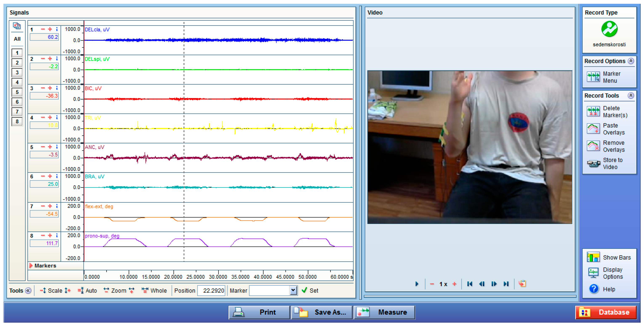Image resolution: width=644 pixels, height=326 pixels.
Task: Collapse the Record Options panel
Action: coord(631,61)
